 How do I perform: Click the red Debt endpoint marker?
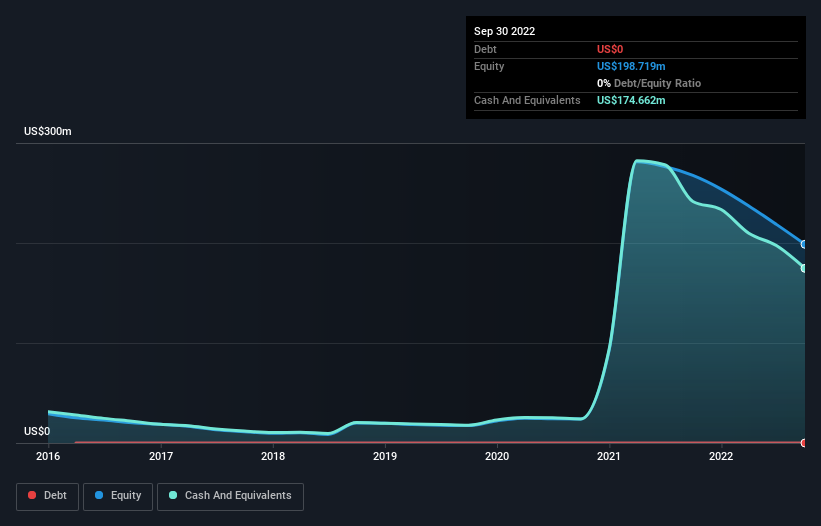(804, 443)
